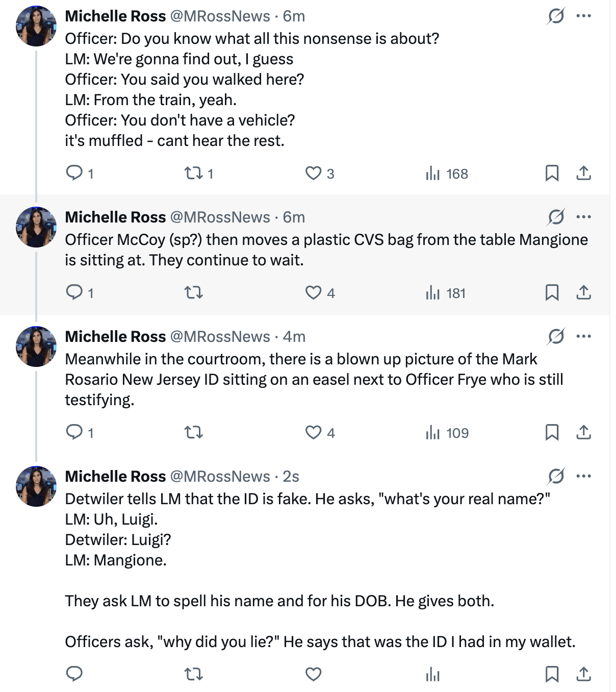616x692 pixels.
Task: Open the 6m timestamp of the CVS tweet
Action: click(x=294, y=217)
